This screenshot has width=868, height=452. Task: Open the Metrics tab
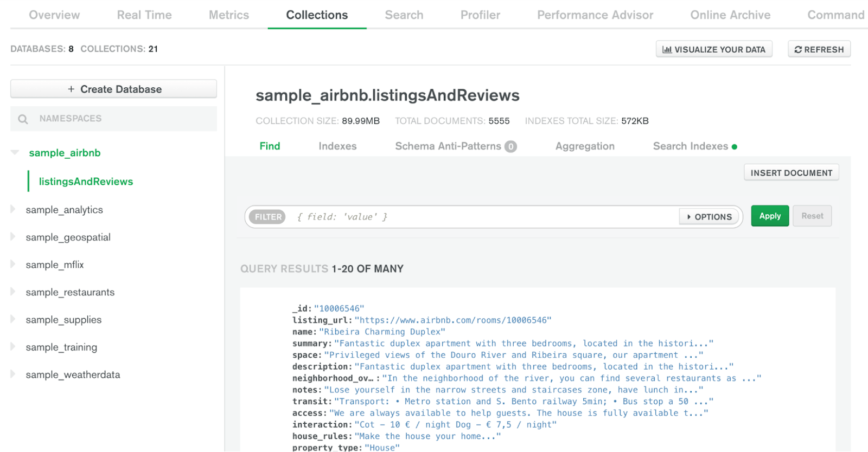pos(229,15)
